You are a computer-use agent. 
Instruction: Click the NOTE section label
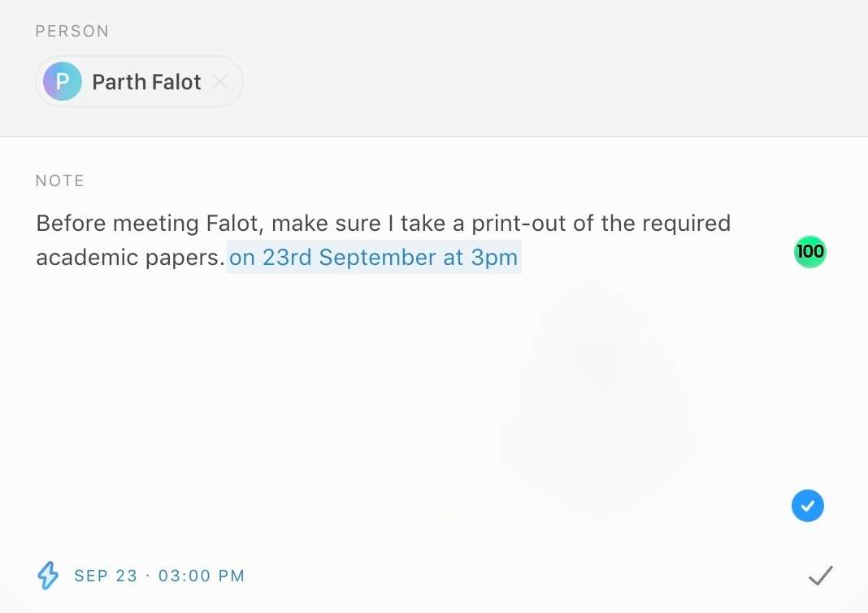60,180
